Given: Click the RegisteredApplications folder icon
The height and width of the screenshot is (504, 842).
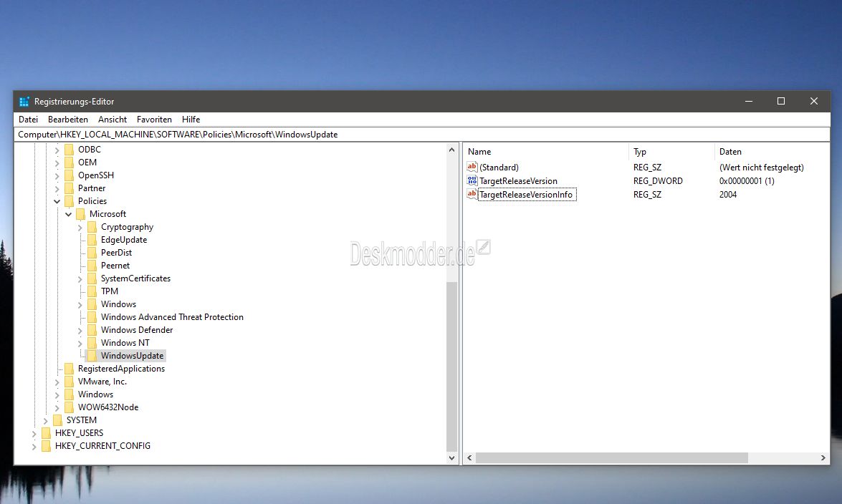Looking at the screenshot, I should (69, 369).
